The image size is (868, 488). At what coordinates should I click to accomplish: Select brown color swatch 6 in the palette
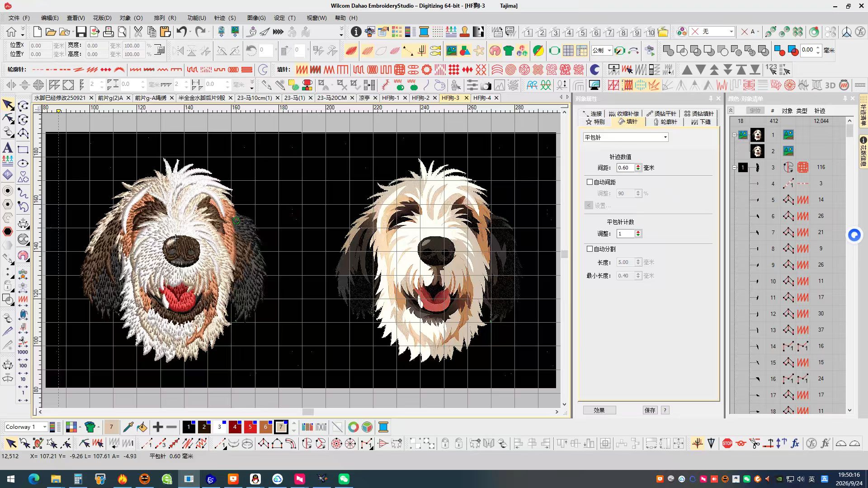click(x=265, y=427)
